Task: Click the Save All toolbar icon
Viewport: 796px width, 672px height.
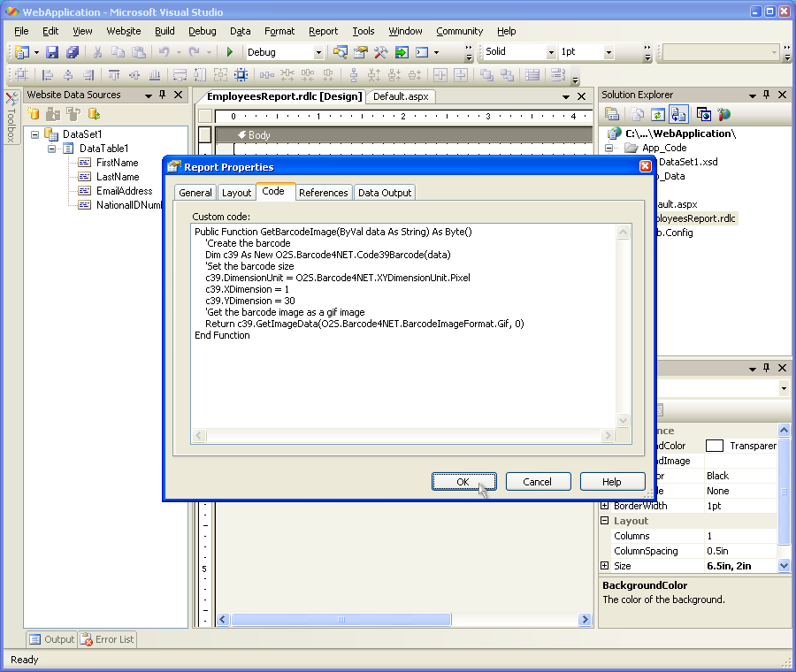Action: click(72, 53)
